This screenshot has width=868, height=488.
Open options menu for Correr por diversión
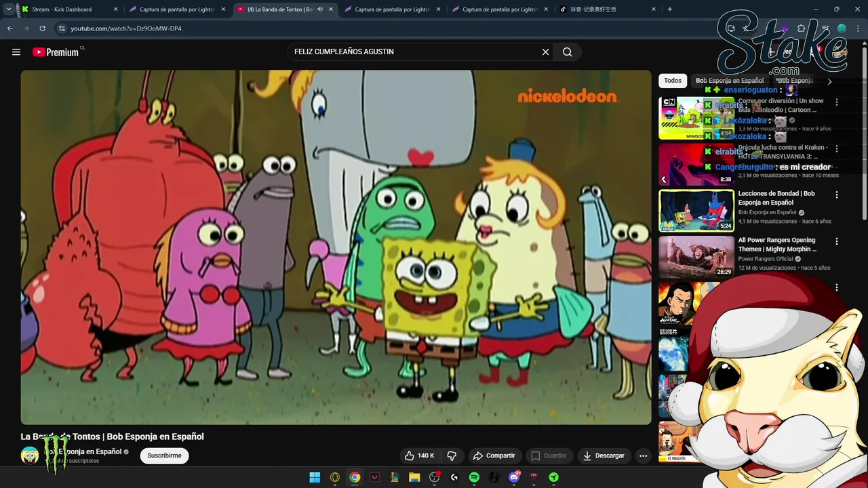[x=837, y=102]
